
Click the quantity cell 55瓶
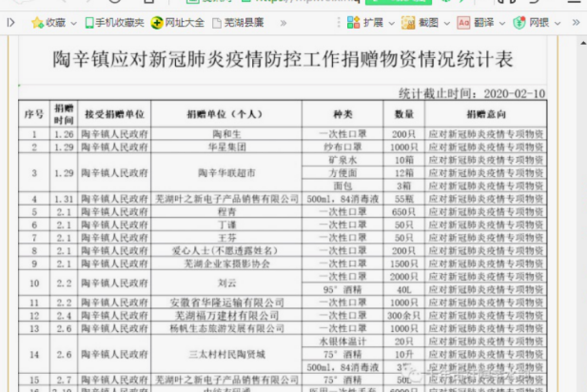[404, 199]
